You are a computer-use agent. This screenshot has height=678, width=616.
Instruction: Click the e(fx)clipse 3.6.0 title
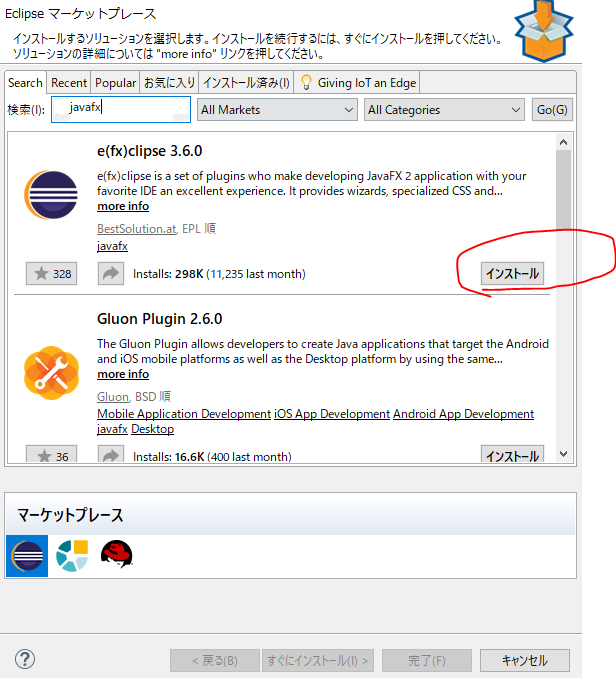[150, 151]
